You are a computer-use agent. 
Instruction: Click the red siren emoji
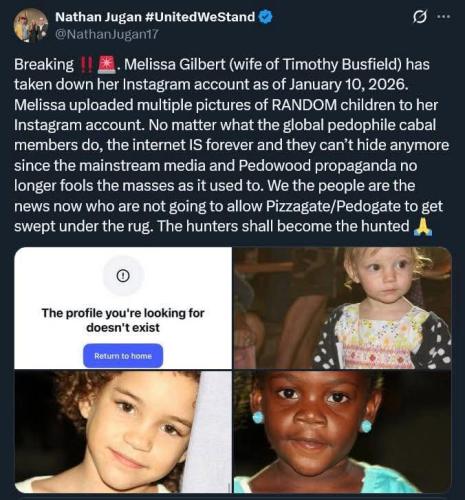106,65
